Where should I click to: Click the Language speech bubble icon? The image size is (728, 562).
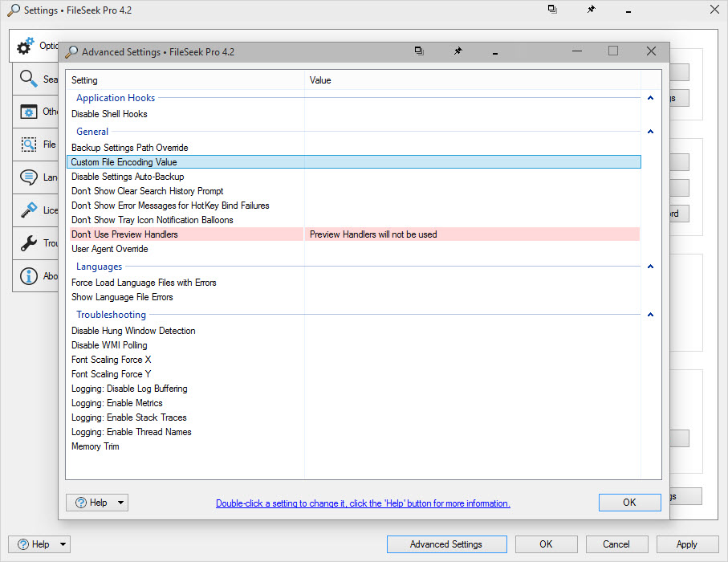[29, 177]
